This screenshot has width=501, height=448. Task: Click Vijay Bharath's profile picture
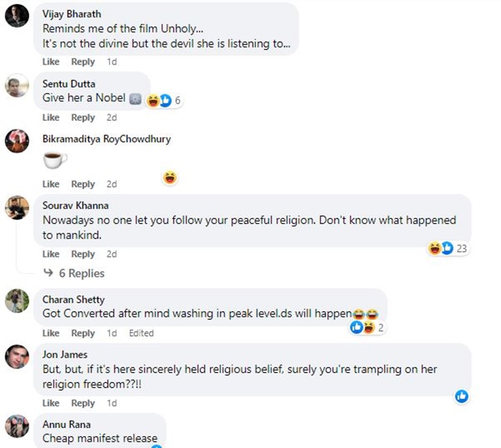pyautogui.click(x=16, y=15)
